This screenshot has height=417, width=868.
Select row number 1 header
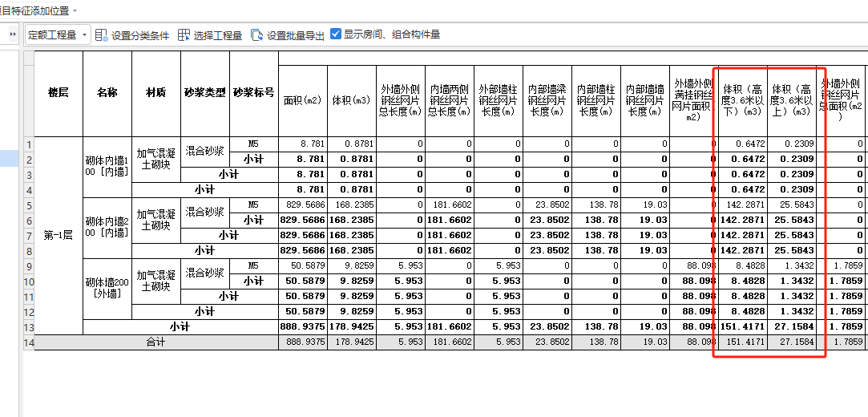29,144
